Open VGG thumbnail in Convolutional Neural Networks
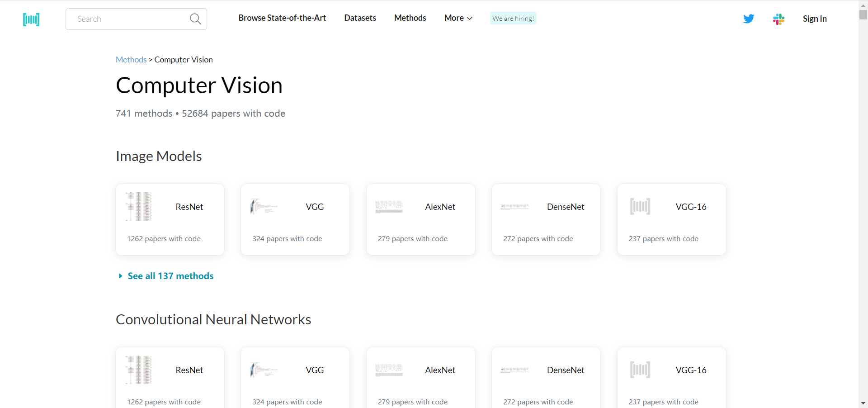 click(264, 370)
